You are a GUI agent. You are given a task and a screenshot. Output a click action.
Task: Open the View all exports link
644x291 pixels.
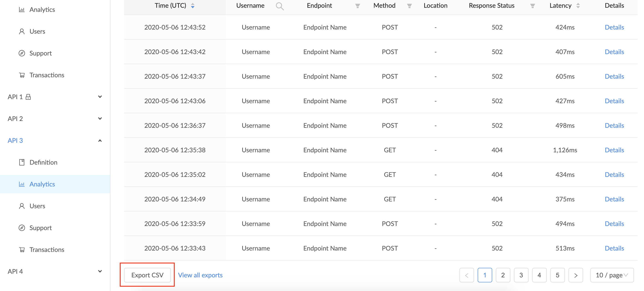pyautogui.click(x=200, y=275)
